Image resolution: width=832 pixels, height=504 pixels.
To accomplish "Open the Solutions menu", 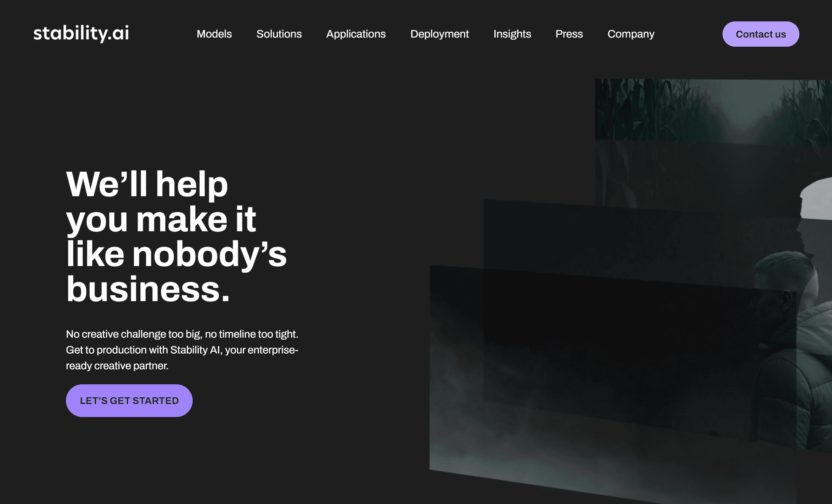I will (279, 34).
